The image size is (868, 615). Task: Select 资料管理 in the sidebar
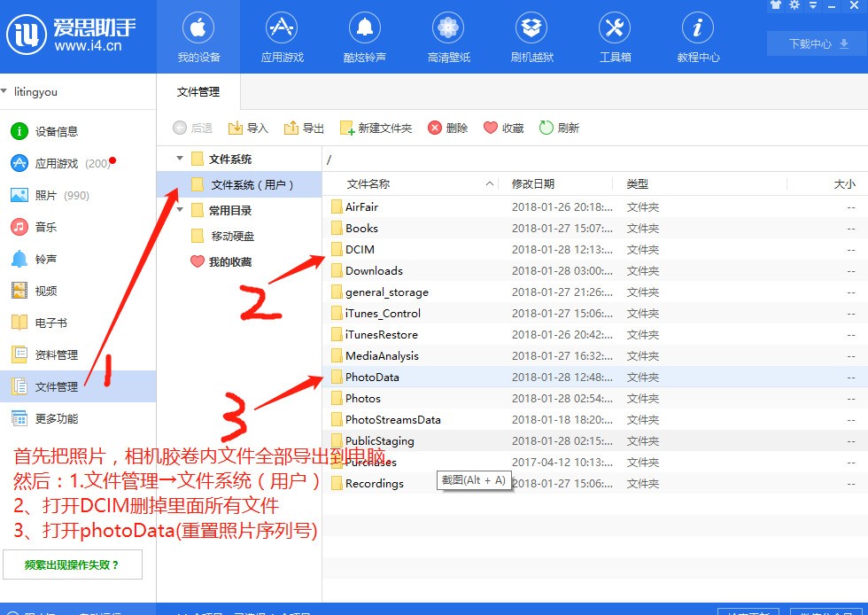pos(78,354)
